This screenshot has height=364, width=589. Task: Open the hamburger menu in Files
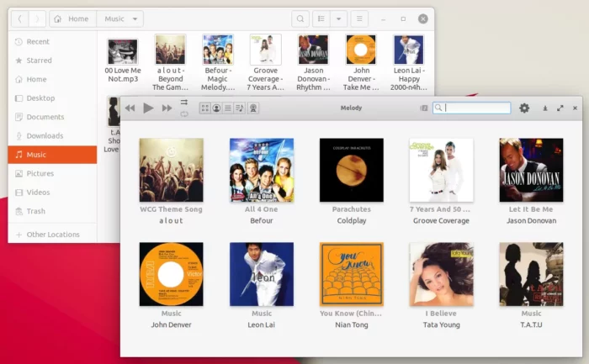pyautogui.click(x=359, y=18)
